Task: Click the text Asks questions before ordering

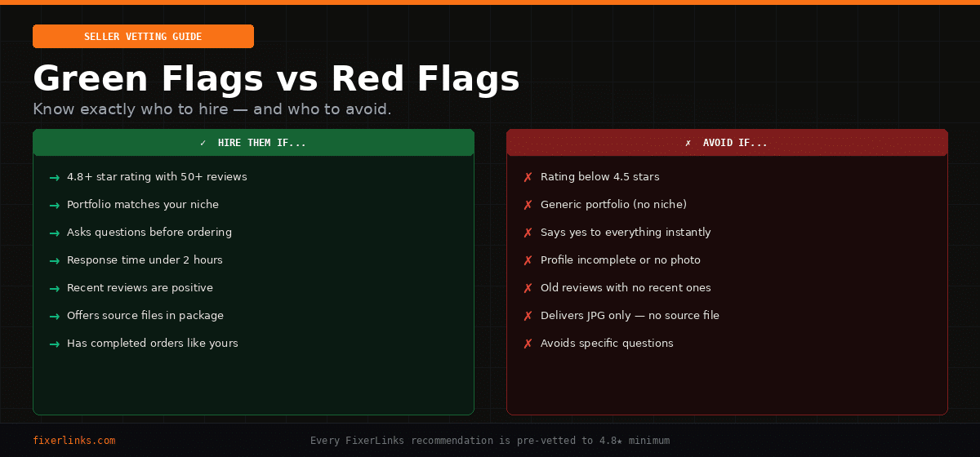Action: click(149, 233)
